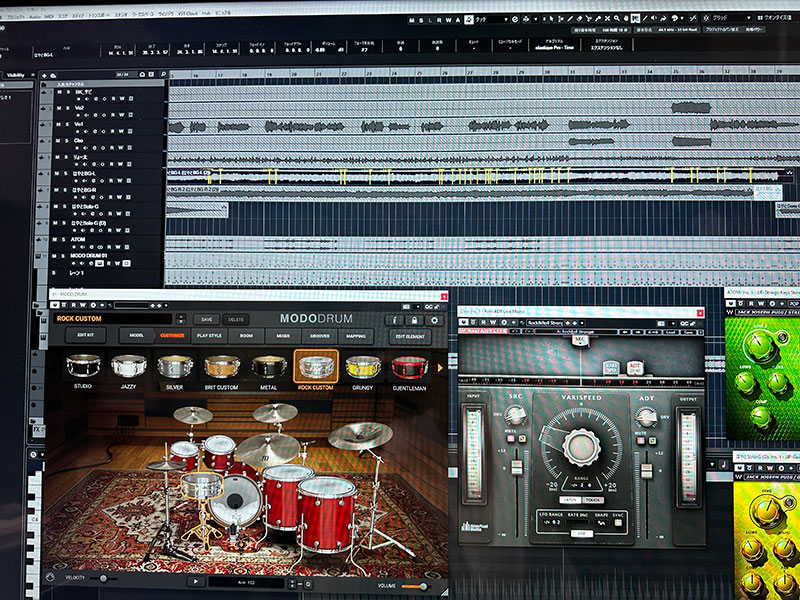Show next snares with orange arrow
Viewport: 800px width, 600px height.
pyautogui.click(x=440, y=368)
